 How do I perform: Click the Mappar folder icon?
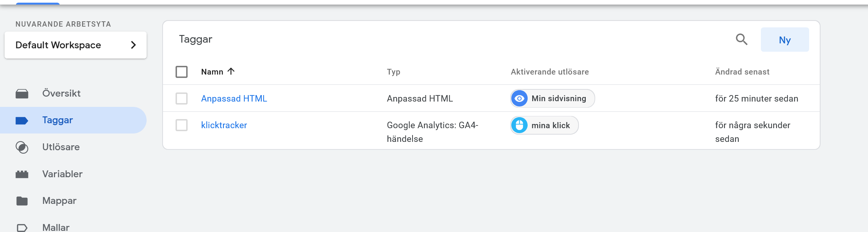(x=22, y=201)
